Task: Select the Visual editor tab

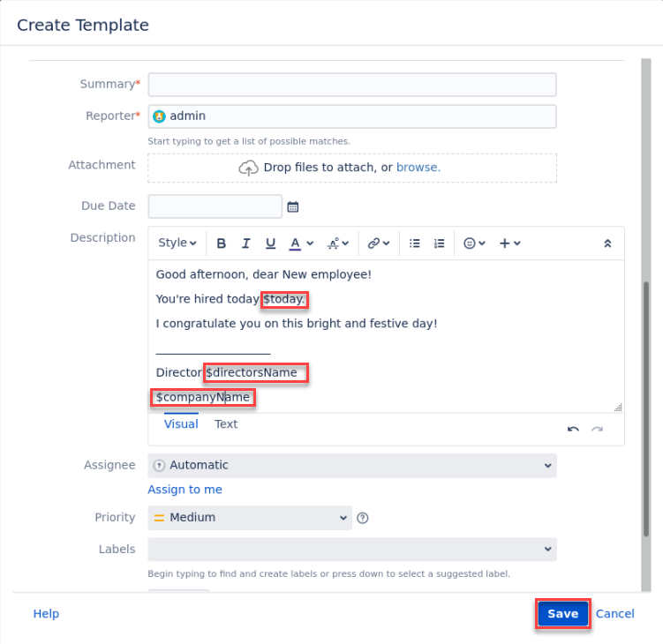Action: coord(181,424)
